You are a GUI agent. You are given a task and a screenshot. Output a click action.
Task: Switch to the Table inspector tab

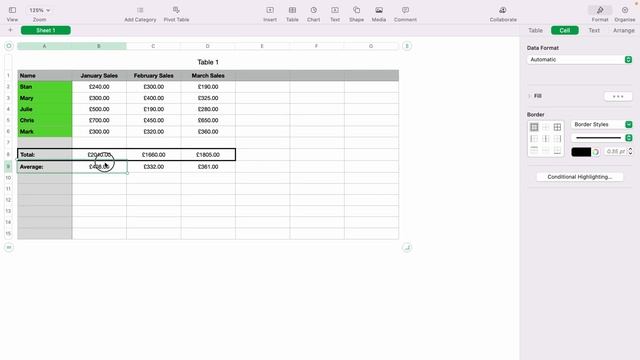[x=535, y=30]
